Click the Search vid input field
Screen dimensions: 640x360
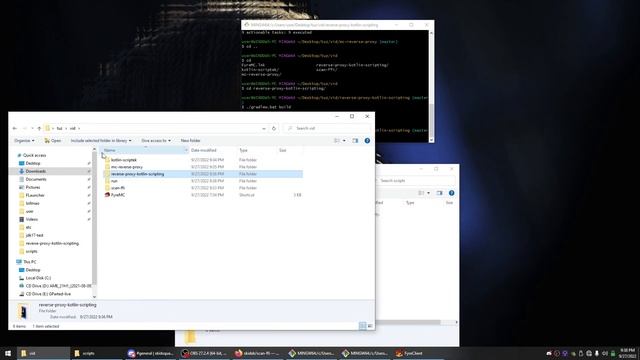[x=327, y=129]
